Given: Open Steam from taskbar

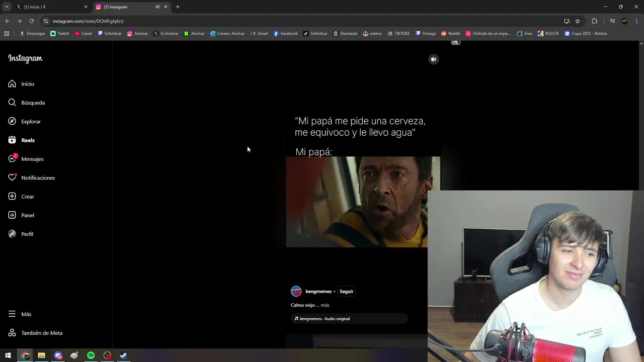Looking at the screenshot, I should [123, 355].
